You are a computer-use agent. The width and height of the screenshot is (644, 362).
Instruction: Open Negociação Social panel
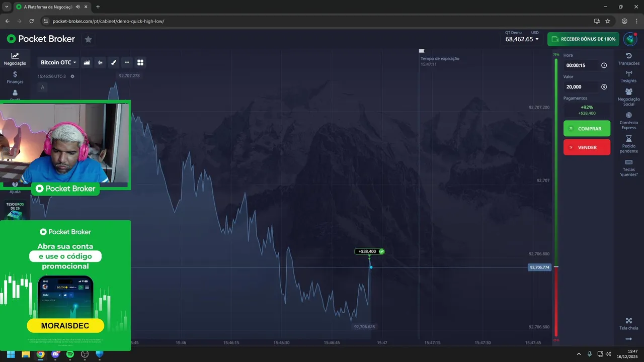[628, 97]
